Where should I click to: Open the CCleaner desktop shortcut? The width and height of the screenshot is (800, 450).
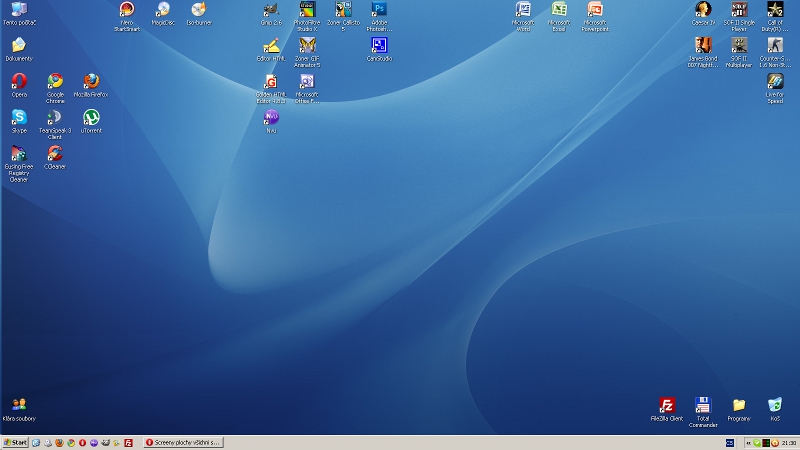click(x=55, y=157)
